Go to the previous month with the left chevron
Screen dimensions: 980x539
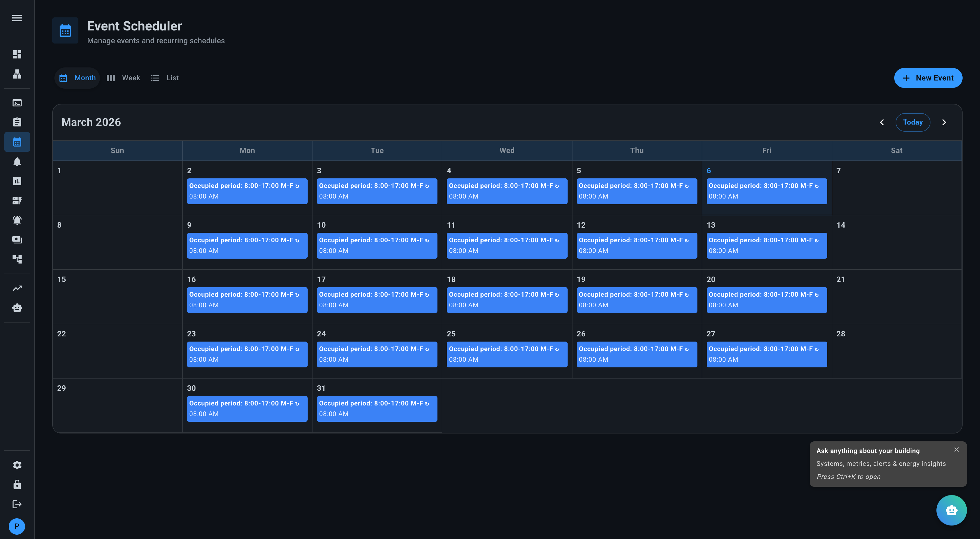[x=882, y=122]
